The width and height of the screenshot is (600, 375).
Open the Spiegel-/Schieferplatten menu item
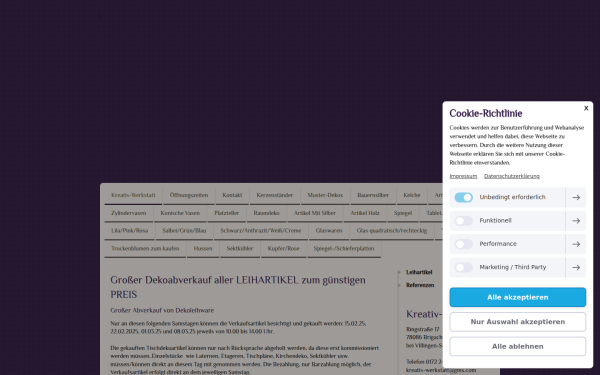(344, 249)
